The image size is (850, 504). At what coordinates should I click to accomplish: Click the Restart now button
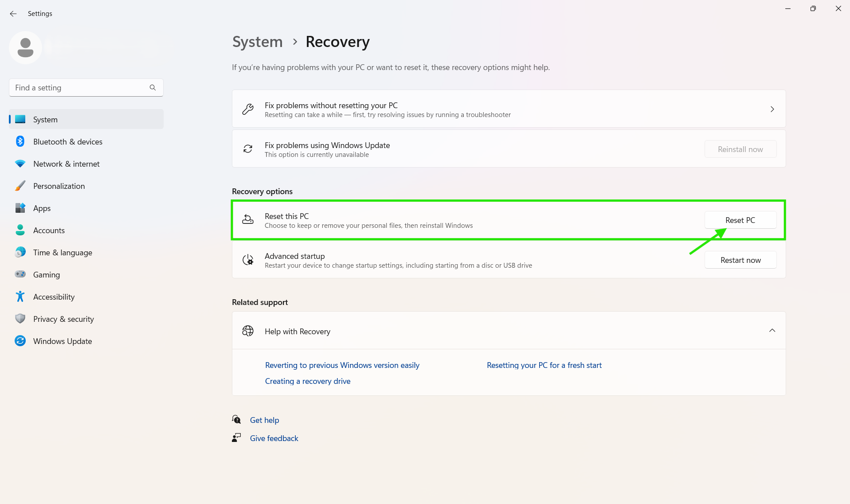[x=740, y=260]
